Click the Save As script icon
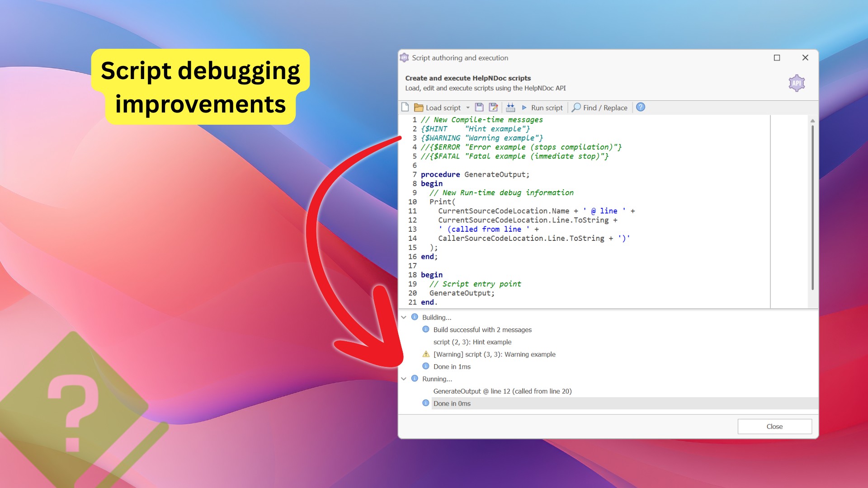This screenshot has width=868, height=488. [492, 107]
